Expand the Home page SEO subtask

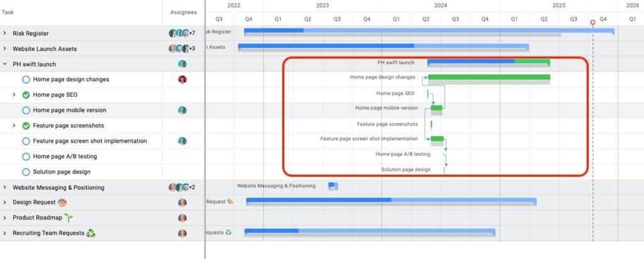pos(14,95)
